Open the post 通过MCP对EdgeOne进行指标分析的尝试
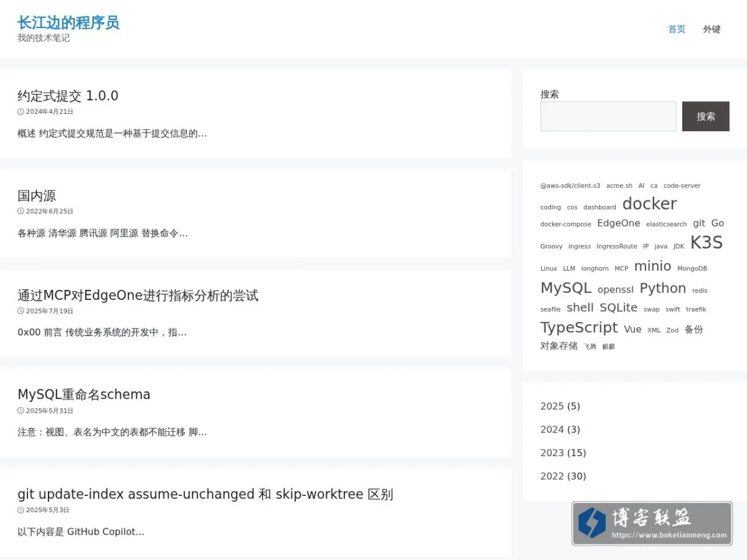747x560 pixels. pos(138,295)
